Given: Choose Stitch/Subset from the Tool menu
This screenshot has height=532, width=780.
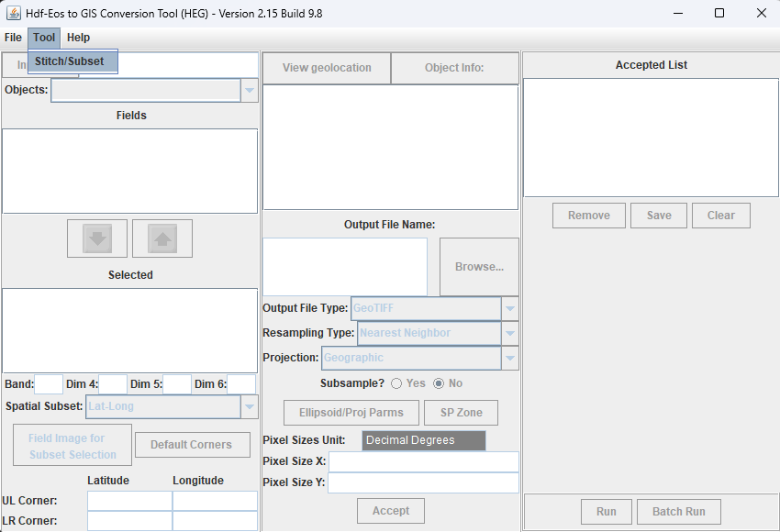Looking at the screenshot, I should pos(72,61).
